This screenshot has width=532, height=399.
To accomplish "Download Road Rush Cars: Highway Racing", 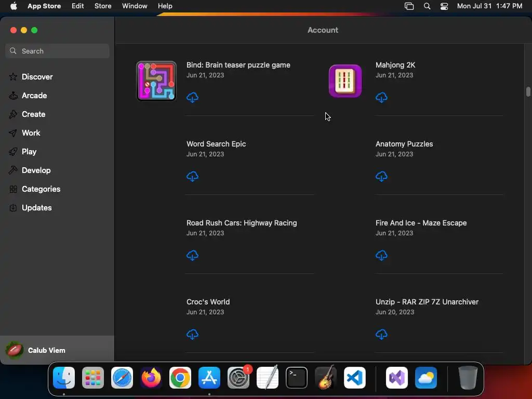I will [x=192, y=256].
